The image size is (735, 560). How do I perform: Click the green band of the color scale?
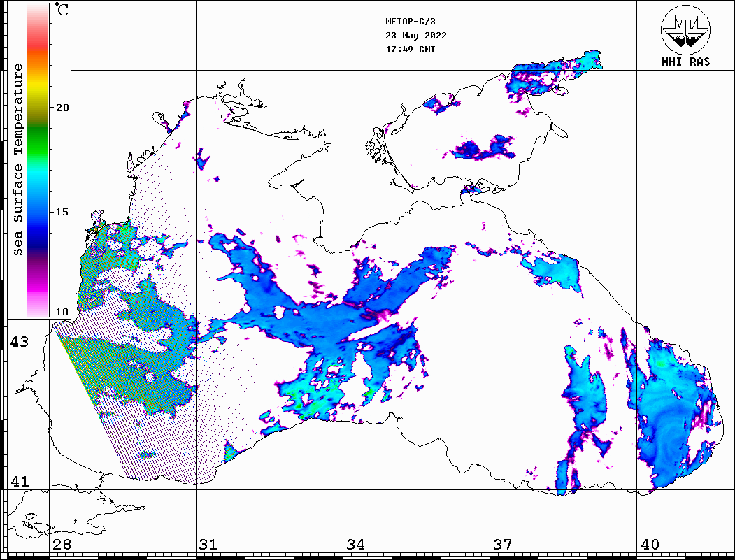(x=38, y=141)
